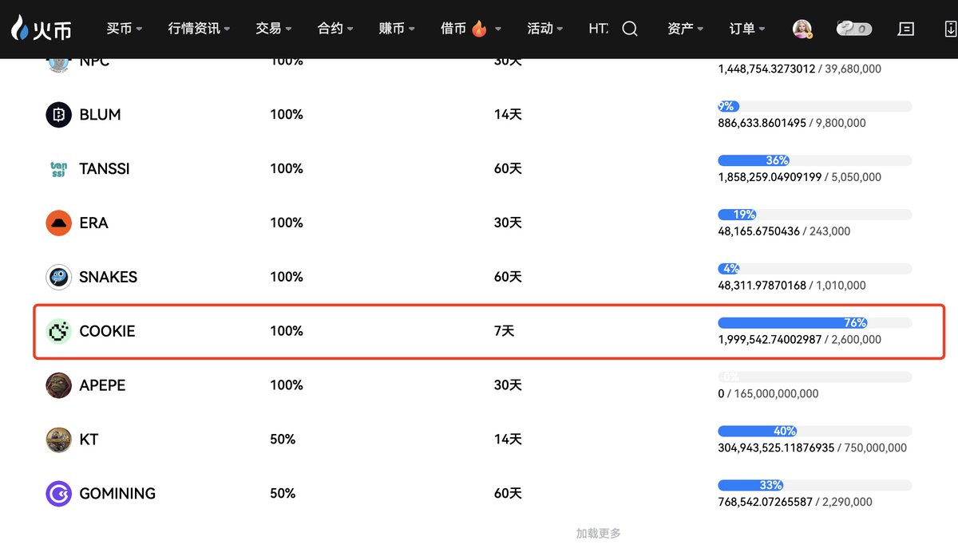
Task: Click the amount 0 / 165,000,000,000
Action: [769, 394]
